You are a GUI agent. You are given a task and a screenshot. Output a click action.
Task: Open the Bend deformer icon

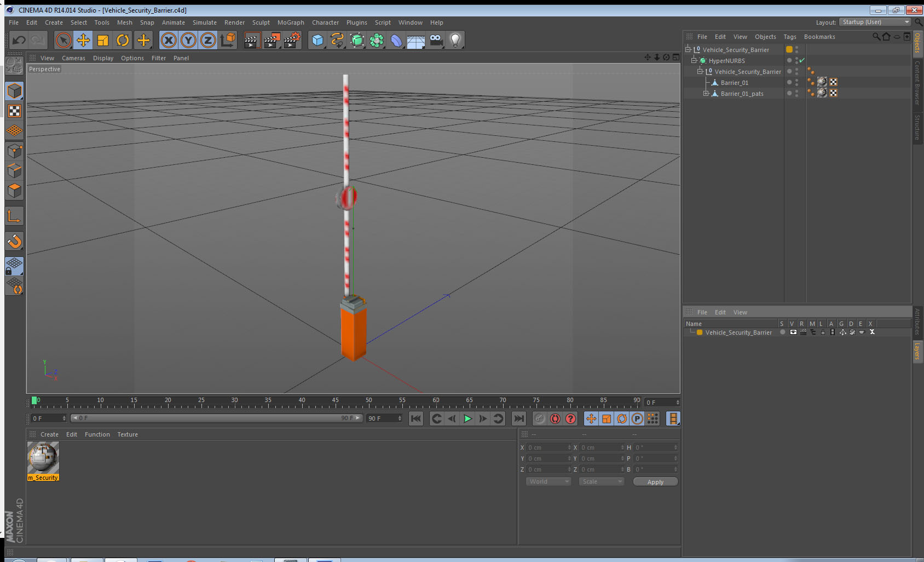[x=396, y=40]
